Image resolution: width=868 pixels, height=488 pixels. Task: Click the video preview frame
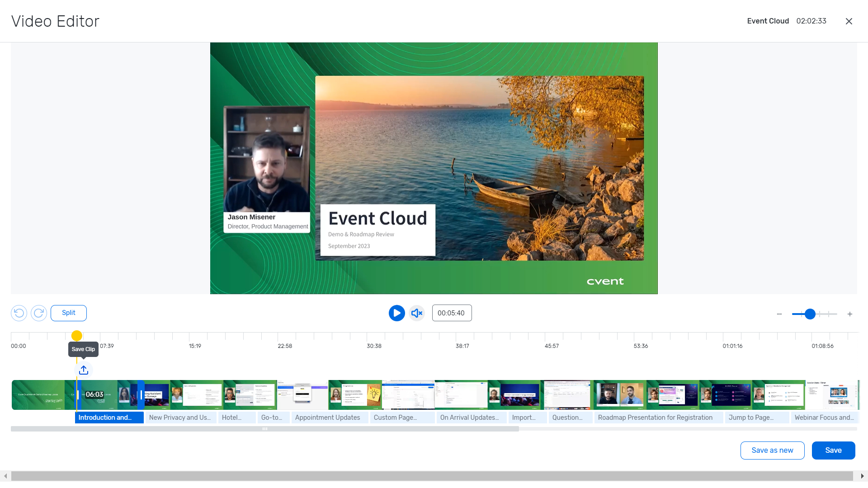pos(434,168)
